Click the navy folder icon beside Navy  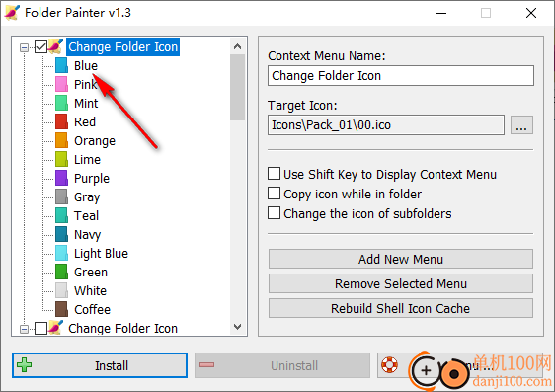point(61,234)
